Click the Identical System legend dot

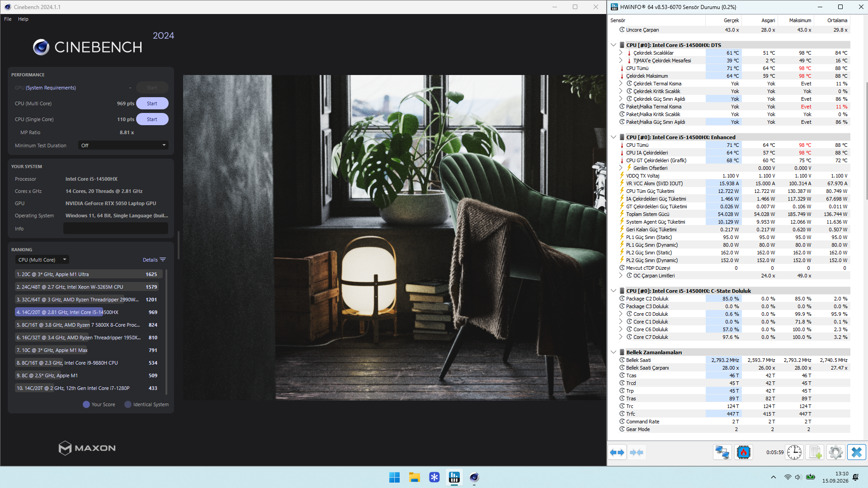(128, 404)
